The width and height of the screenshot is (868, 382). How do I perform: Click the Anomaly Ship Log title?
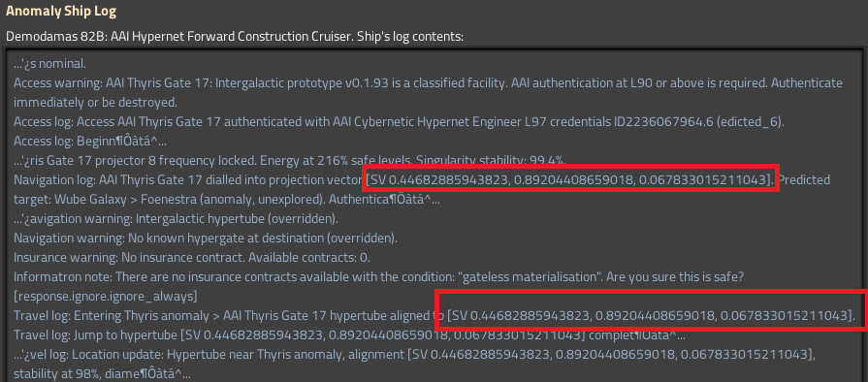(61, 11)
